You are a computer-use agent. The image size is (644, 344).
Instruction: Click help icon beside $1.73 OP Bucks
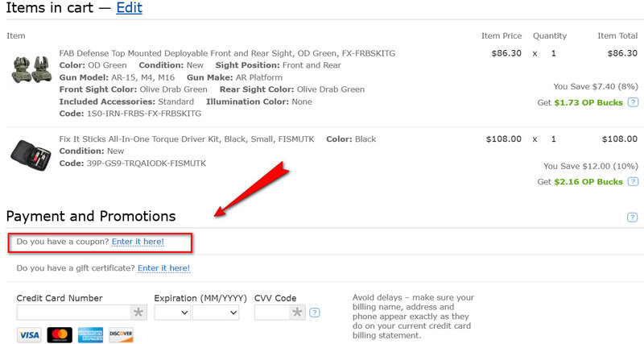coord(633,102)
